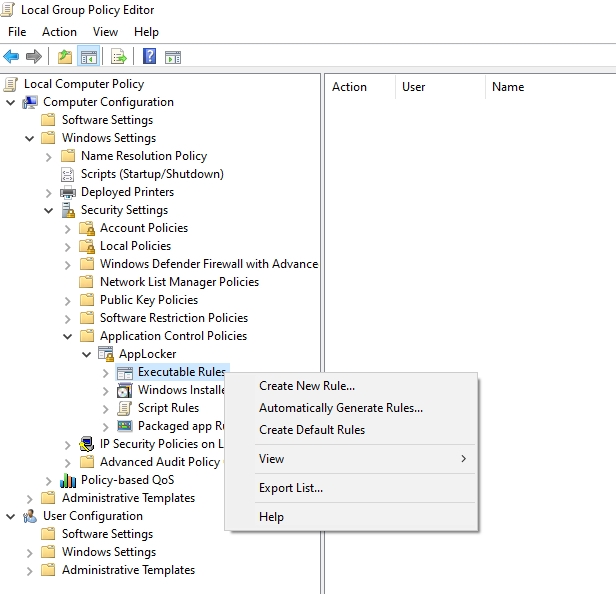Click Create Default Rules menu entry
Screen dimensions: 616x594
pos(312,430)
